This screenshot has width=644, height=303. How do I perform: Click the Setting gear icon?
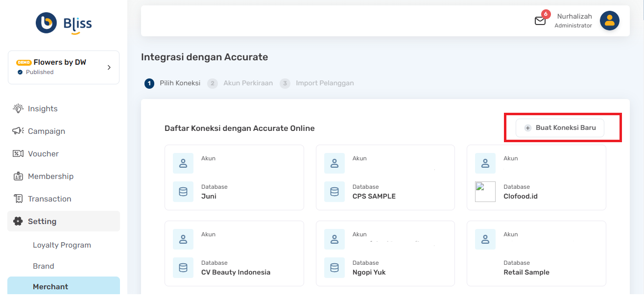coord(18,221)
